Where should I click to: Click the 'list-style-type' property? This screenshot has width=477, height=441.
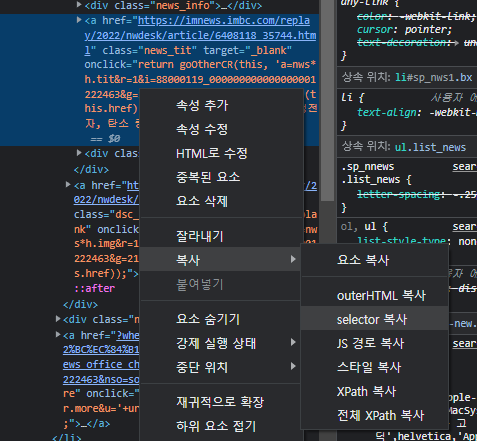(401, 241)
